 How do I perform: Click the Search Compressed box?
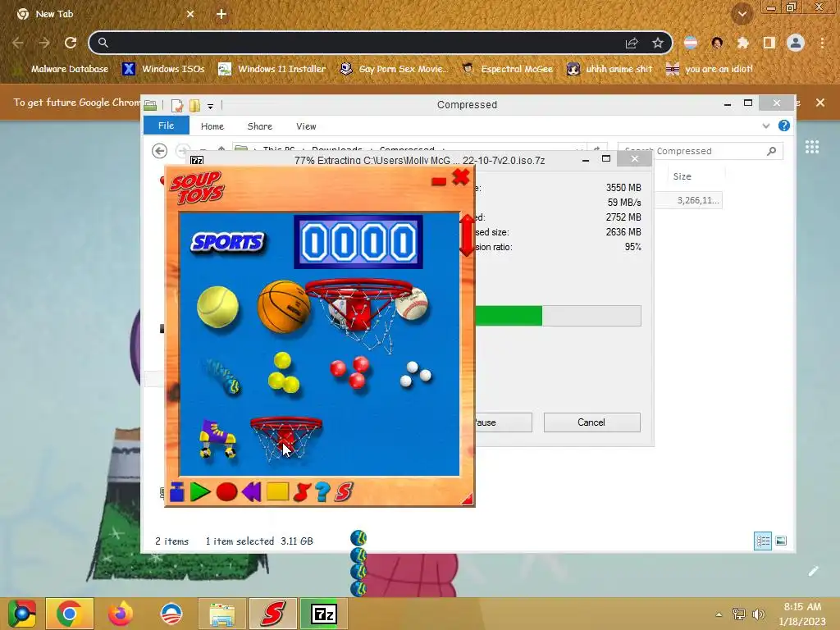pyautogui.click(x=701, y=151)
